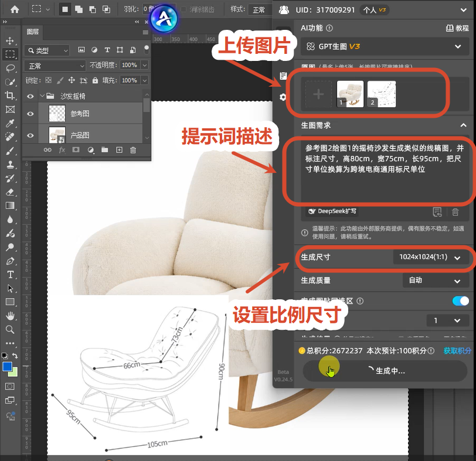Open layer blend mode 正常 dropdown
The height and width of the screenshot is (461, 476).
click(x=55, y=66)
